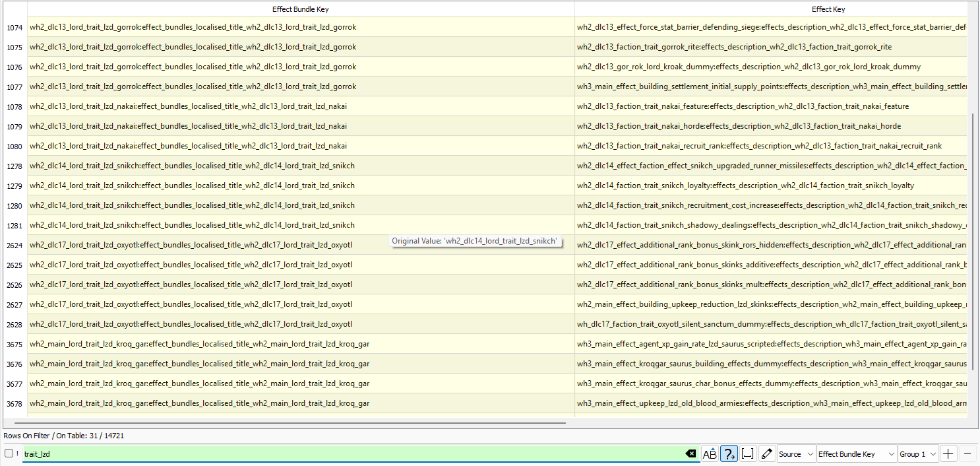This screenshot has height=466, width=980.
Task: Click the horizontal scrollbar under the table
Action: coord(290,422)
